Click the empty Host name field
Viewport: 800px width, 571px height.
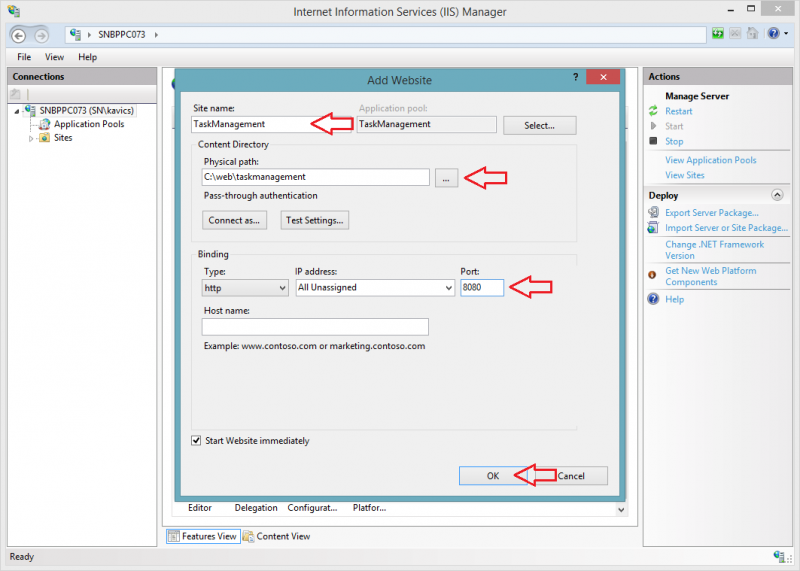click(315, 327)
